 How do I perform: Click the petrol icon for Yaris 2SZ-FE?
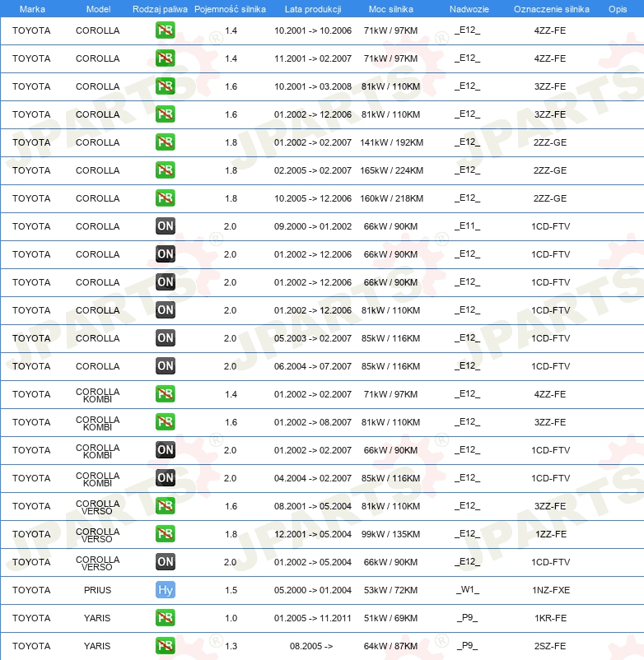[165, 646]
